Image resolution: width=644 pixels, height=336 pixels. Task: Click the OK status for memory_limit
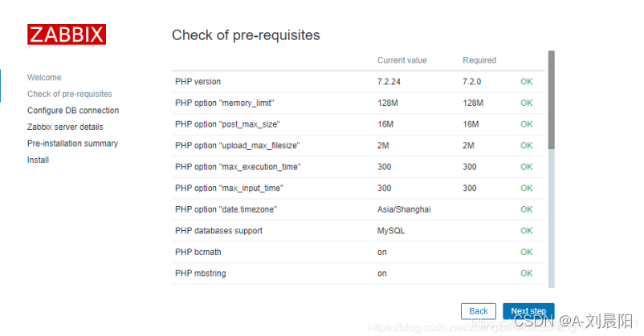click(x=526, y=103)
